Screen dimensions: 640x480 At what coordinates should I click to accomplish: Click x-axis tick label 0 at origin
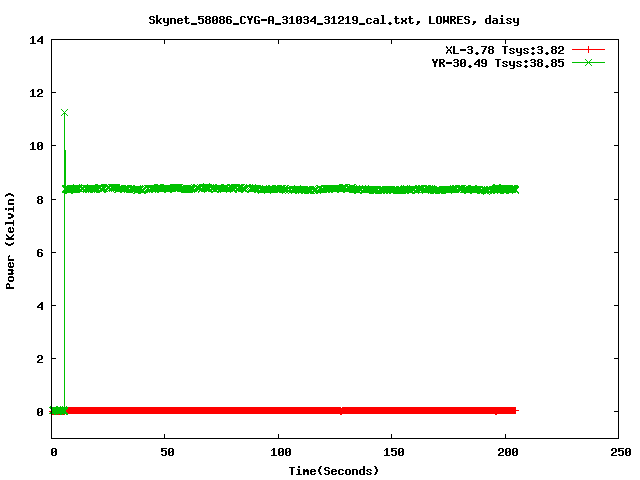54,452
